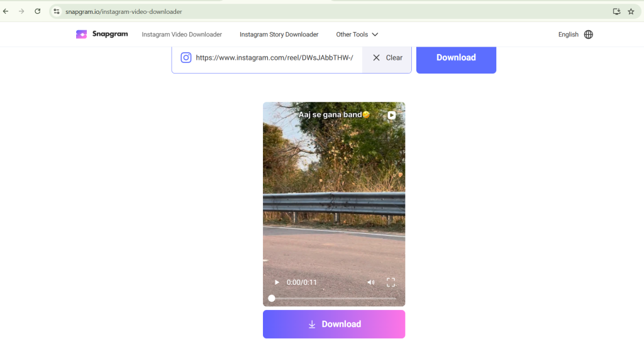Open the Instagram Story Downloader tab
Viewport: 644px width, 342px height.
[279, 35]
